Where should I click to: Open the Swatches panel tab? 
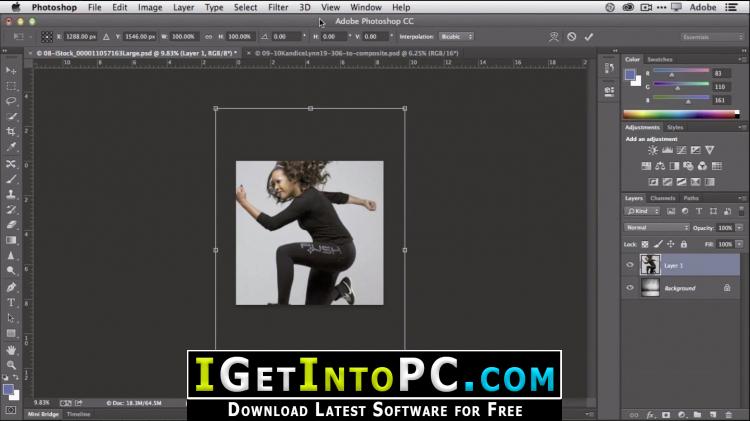click(x=659, y=60)
